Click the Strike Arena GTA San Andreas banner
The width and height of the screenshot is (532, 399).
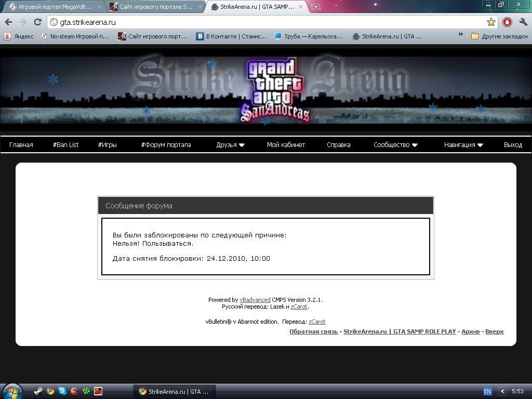[x=266, y=90]
